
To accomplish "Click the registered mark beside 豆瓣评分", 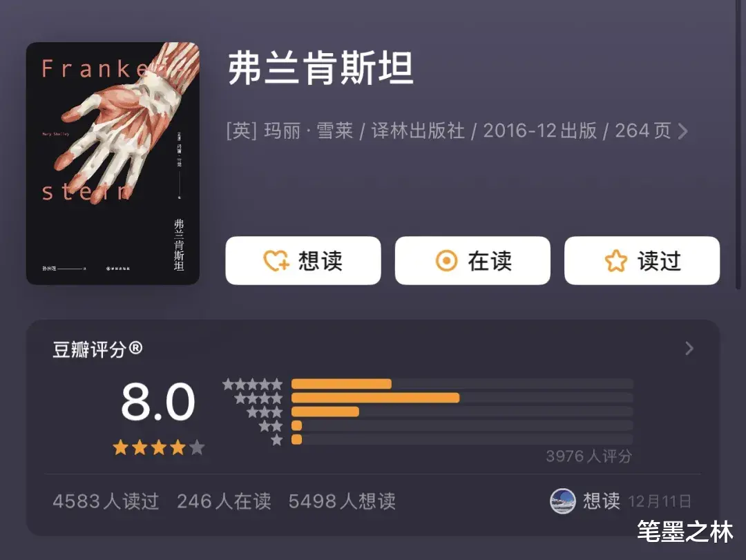I will point(135,348).
